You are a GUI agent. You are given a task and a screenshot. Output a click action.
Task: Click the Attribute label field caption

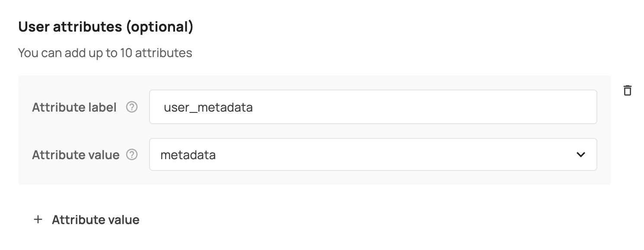(74, 108)
